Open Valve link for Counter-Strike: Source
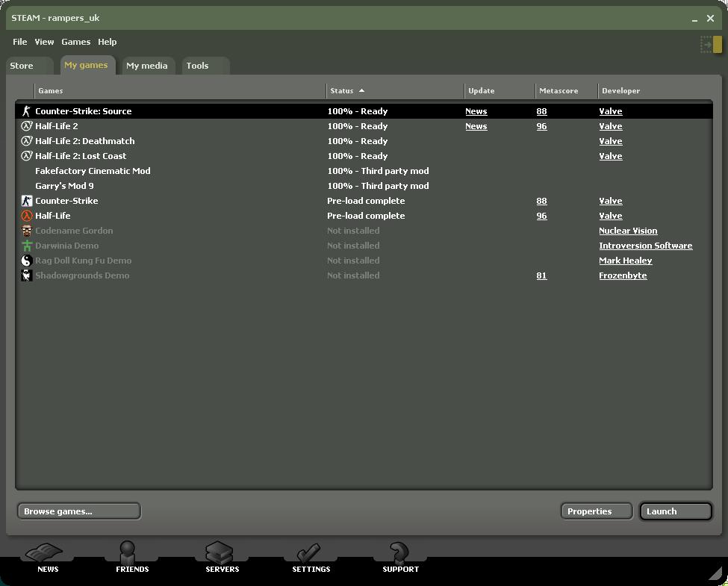The image size is (728, 586). pyautogui.click(x=611, y=111)
